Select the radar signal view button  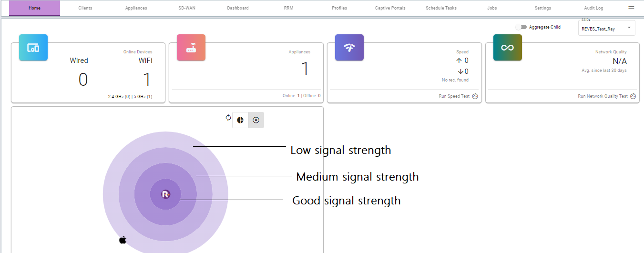click(x=256, y=120)
